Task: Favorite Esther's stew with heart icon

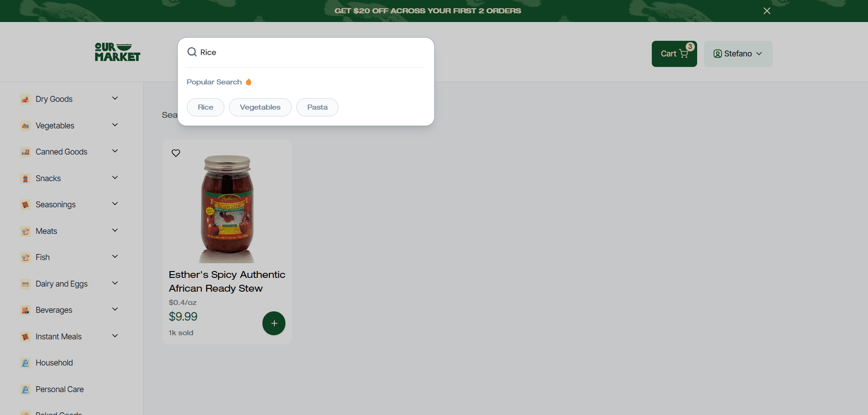Action: tap(176, 153)
